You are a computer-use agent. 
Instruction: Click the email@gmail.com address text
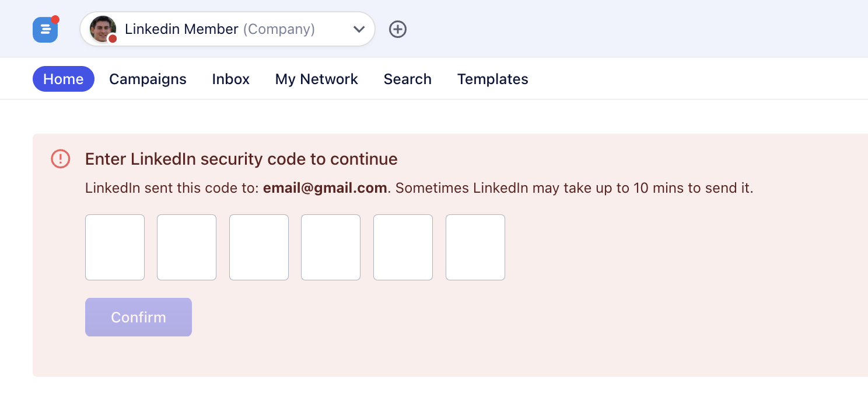(325, 188)
